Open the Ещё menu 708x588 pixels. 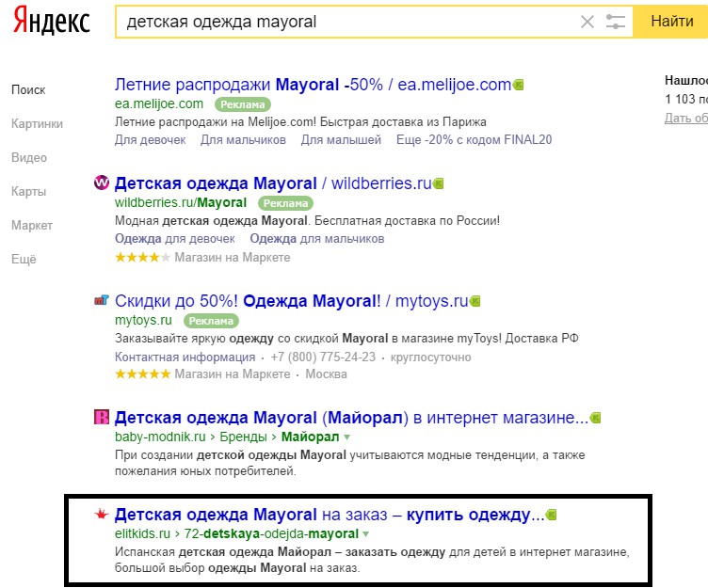click(24, 259)
